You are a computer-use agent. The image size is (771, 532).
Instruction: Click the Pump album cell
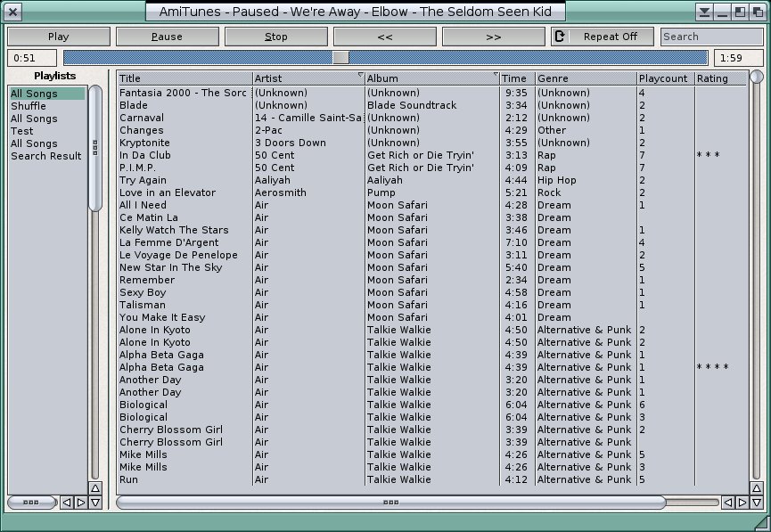point(381,192)
